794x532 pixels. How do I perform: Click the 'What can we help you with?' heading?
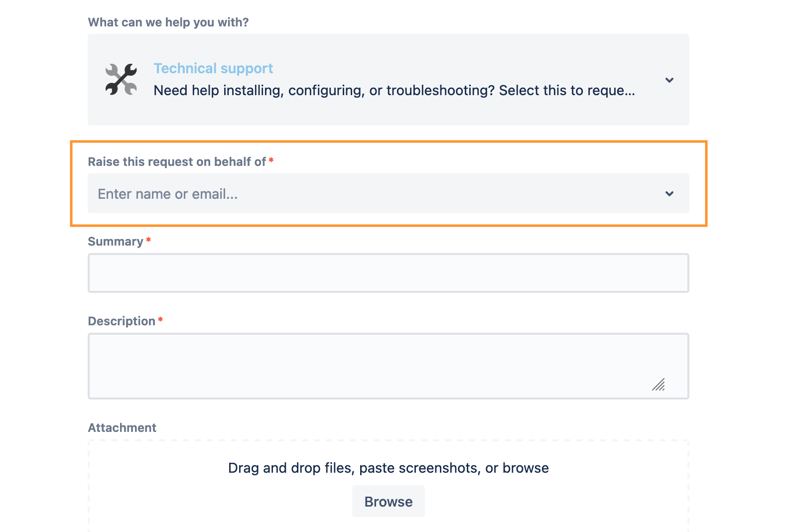(x=168, y=22)
